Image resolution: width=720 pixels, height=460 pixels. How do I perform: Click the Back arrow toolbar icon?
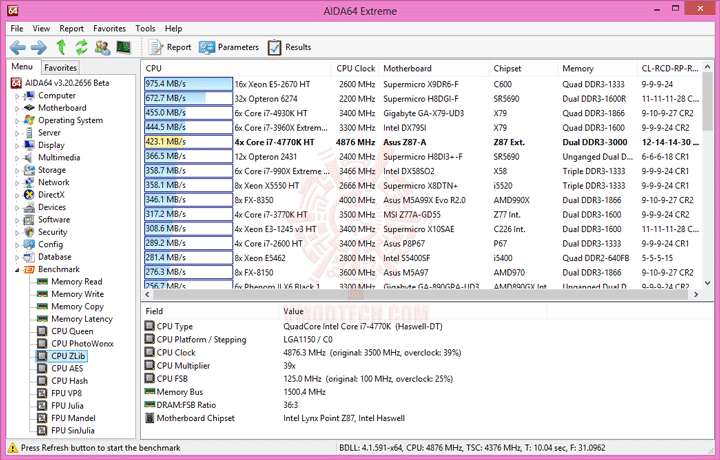[x=18, y=47]
